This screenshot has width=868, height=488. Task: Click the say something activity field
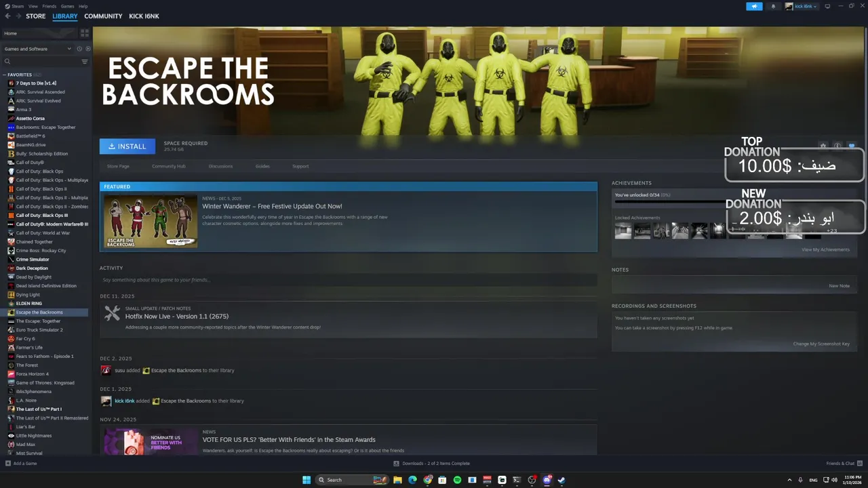pos(348,280)
